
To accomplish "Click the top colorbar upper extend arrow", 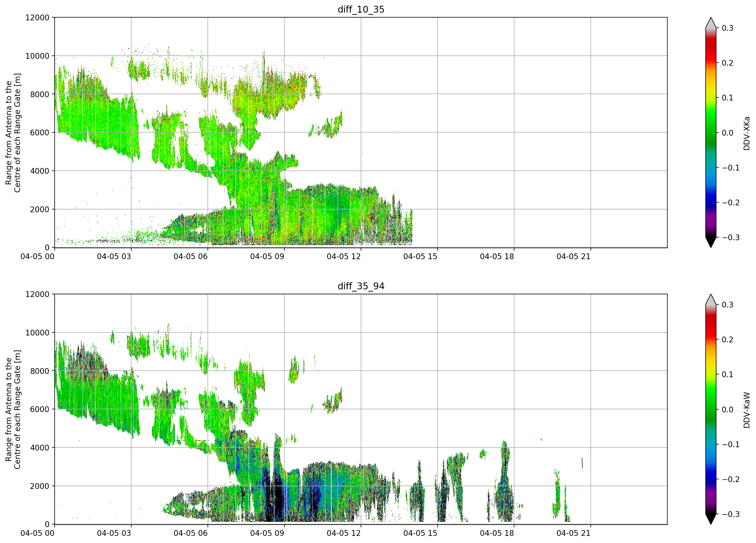I will click(x=711, y=23).
